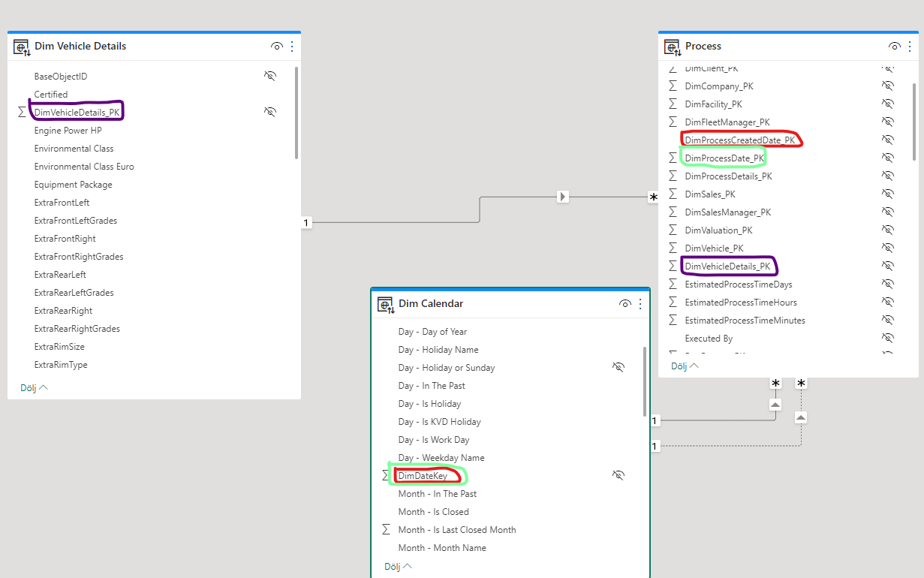The height and width of the screenshot is (578, 924).
Task: Collapse Process table with Dölj
Action: (685, 366)
